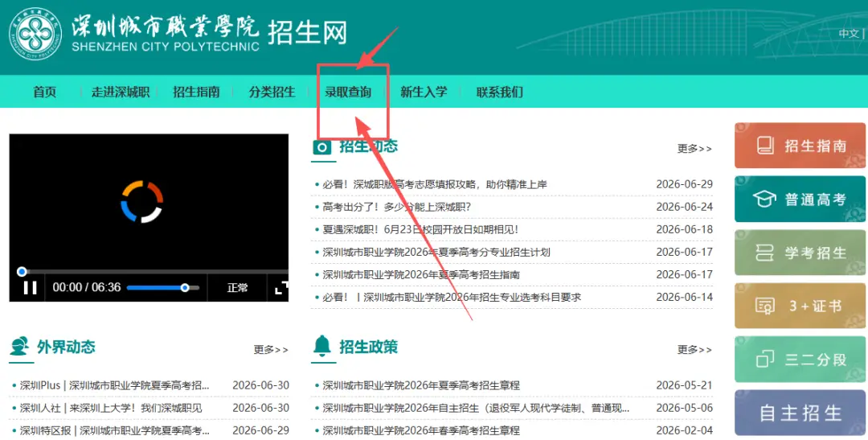This screenshot has height=440, width=868.
Task: Open the 分类招生 menu
Action: pos(272,92)
